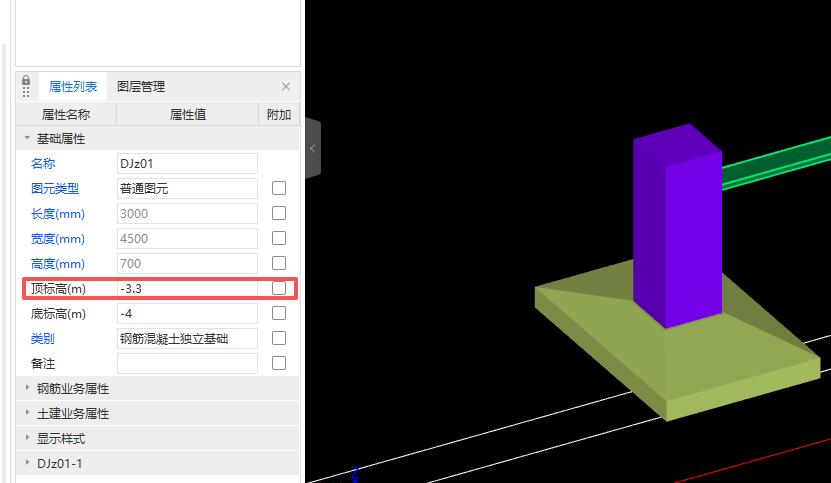Viewport: 831px width, 483px height.
Task: Click the 附加 column header
Action: (x=279, y=114)
